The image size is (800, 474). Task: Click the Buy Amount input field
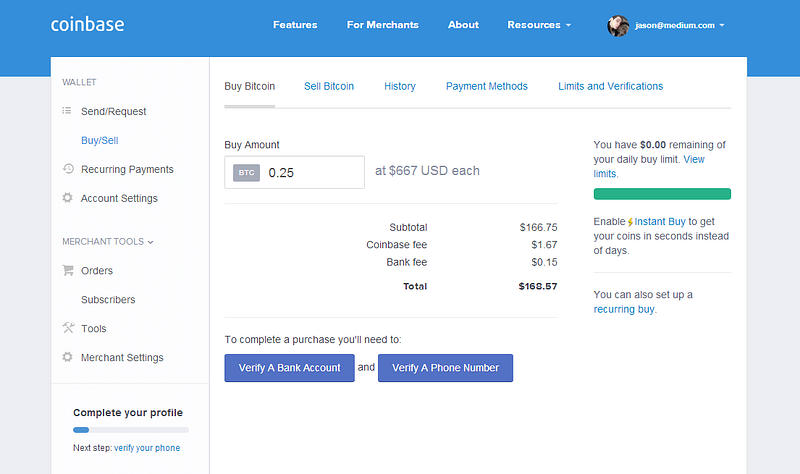point(294,172)
